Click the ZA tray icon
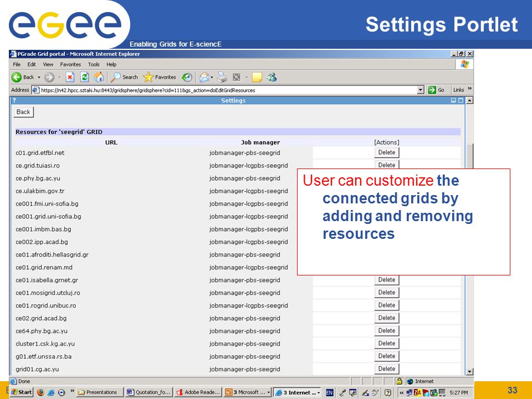This screenshot has height=399, width=532. [417, 392]
